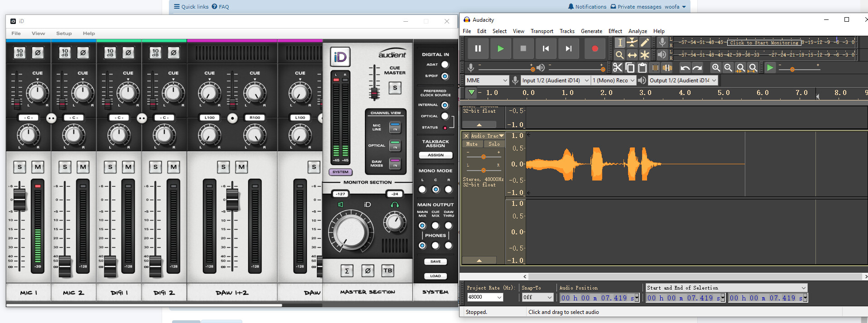
Task: Click the Zoom In icon
Action: (716, 68)
